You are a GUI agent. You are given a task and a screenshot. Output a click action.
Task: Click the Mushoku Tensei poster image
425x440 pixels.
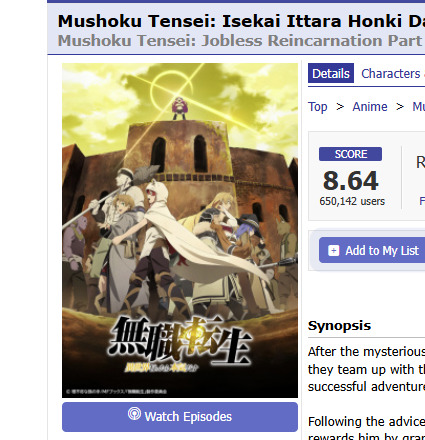pos(180,230)
